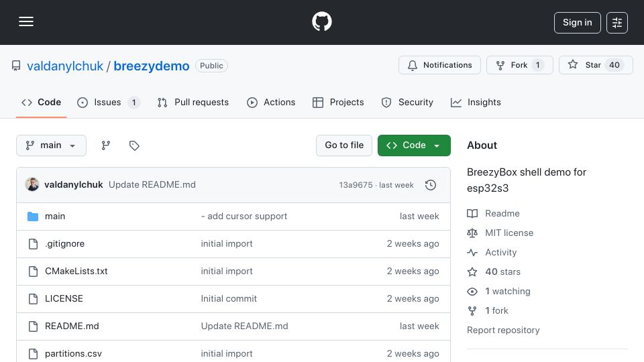Open the hamburger navigation menu

coord(26,21)
